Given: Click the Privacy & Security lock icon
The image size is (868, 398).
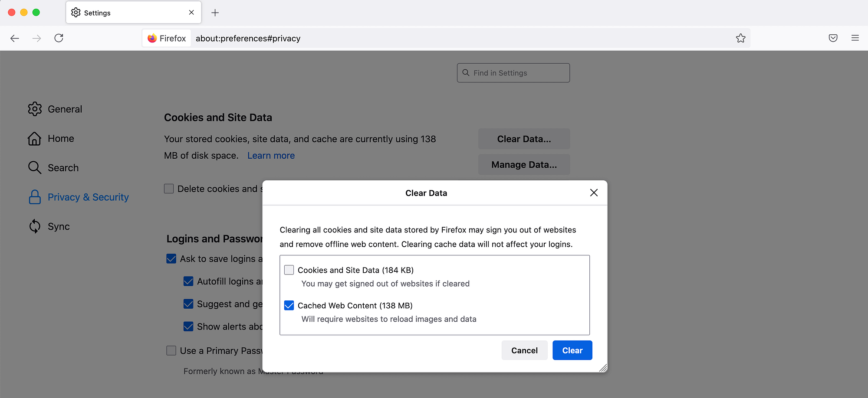Looking at the screenshot, I should 34,197.
